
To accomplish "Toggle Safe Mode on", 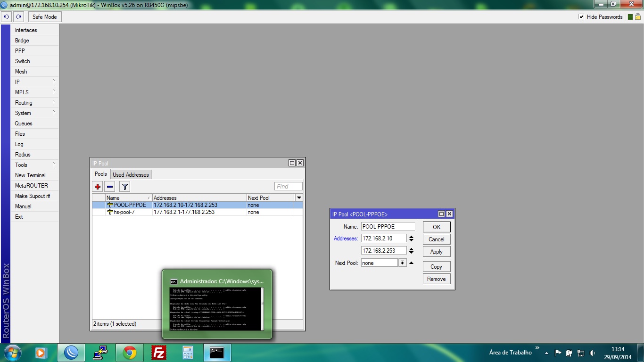I will 44,17.
